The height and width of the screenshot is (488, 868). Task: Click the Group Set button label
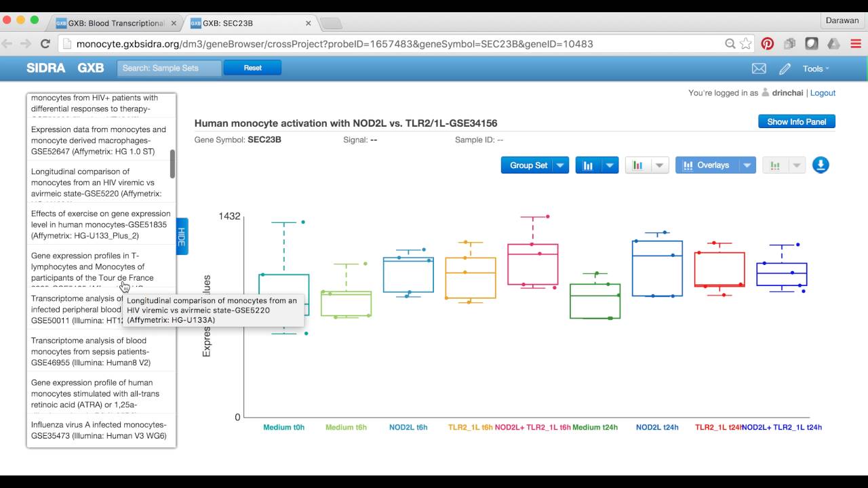pos(527,165)
